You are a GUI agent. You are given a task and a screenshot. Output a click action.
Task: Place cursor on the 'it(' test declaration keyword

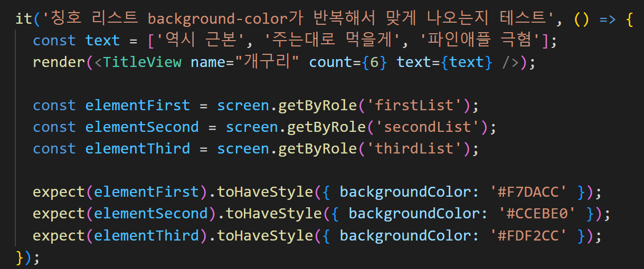click(24, 19)
